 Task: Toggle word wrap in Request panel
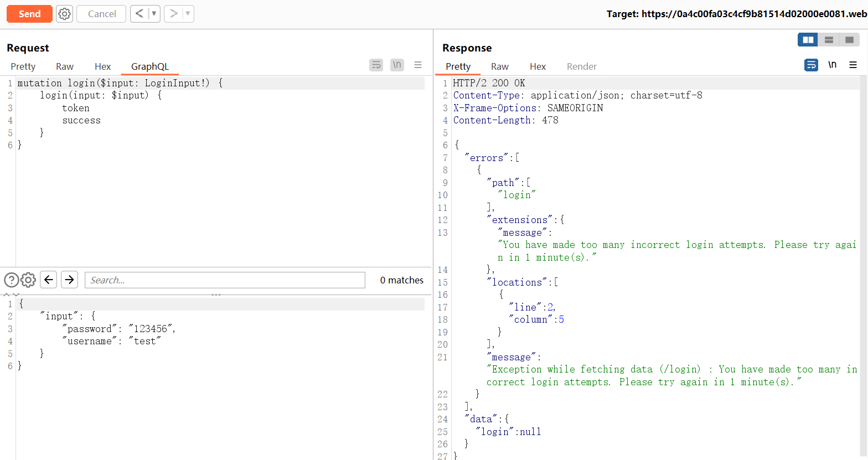click(376, 65)
